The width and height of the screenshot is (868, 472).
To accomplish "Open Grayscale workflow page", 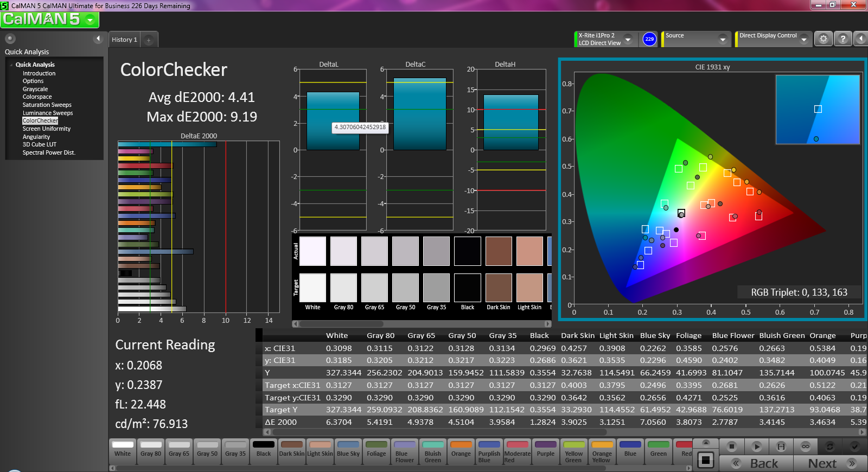I will 35,89.
